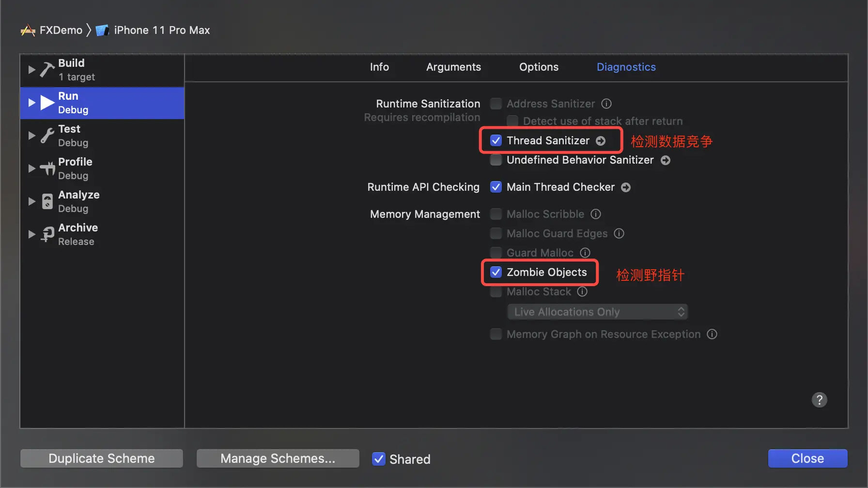
Task: Click the Analyze action icon
Action: pyautogui.click(x=47, y=201)
